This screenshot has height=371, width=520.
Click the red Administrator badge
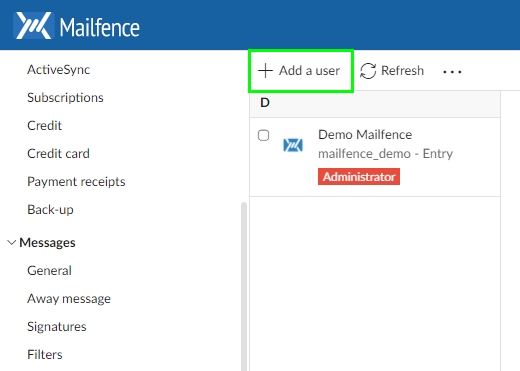359,177
